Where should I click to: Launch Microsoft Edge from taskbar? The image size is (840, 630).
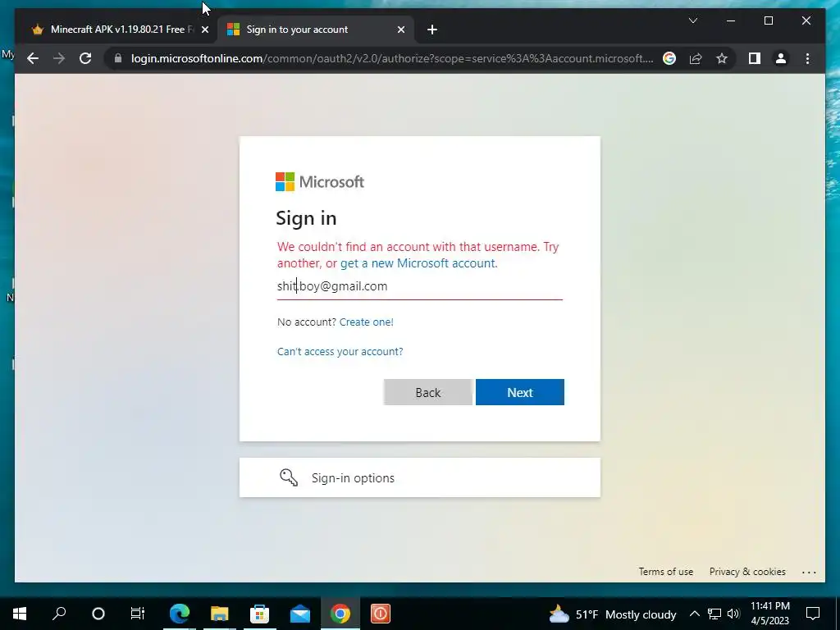click(180, 614)
